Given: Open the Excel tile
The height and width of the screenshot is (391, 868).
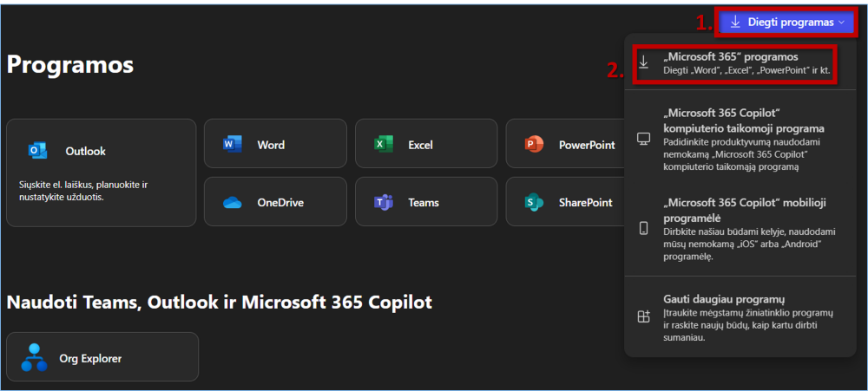Looking at the screenshot, I should [x=426, y=143].
